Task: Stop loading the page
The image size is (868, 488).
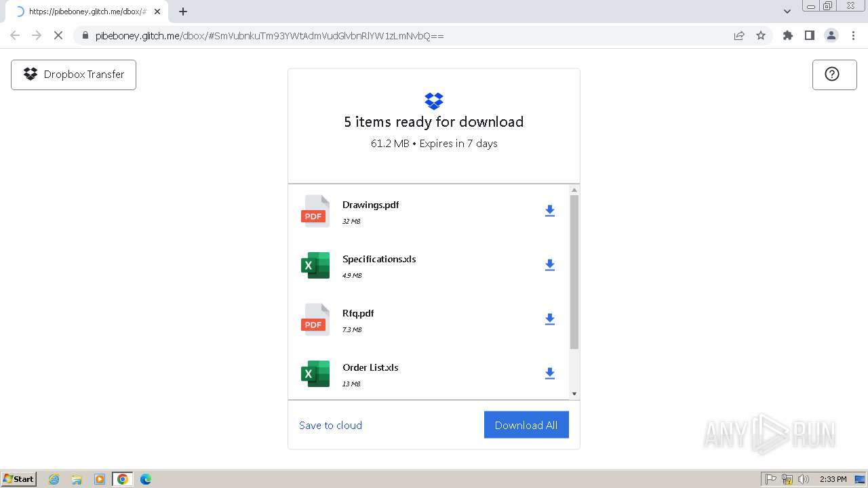Action: (58, 35)
